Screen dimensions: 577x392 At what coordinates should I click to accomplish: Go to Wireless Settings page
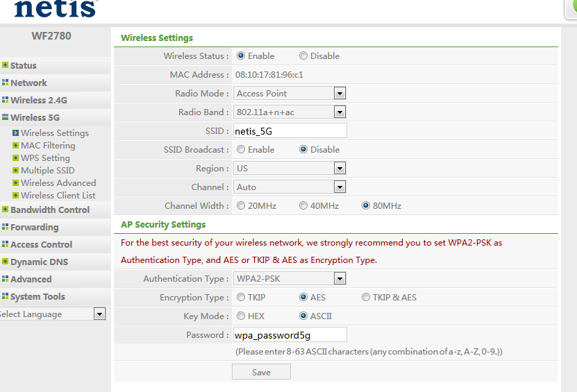(55, 133)
